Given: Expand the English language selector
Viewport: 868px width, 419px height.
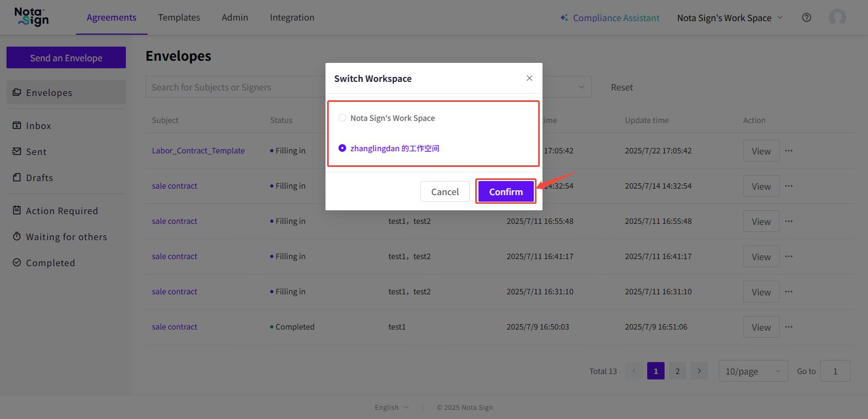Looking at the screenshot, I should [x=391, y=407].
